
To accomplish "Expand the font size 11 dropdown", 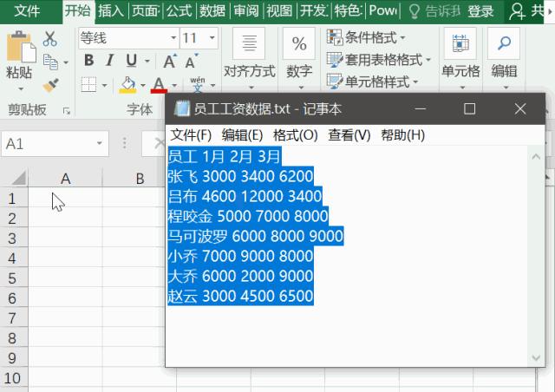I will coord(212,37).
